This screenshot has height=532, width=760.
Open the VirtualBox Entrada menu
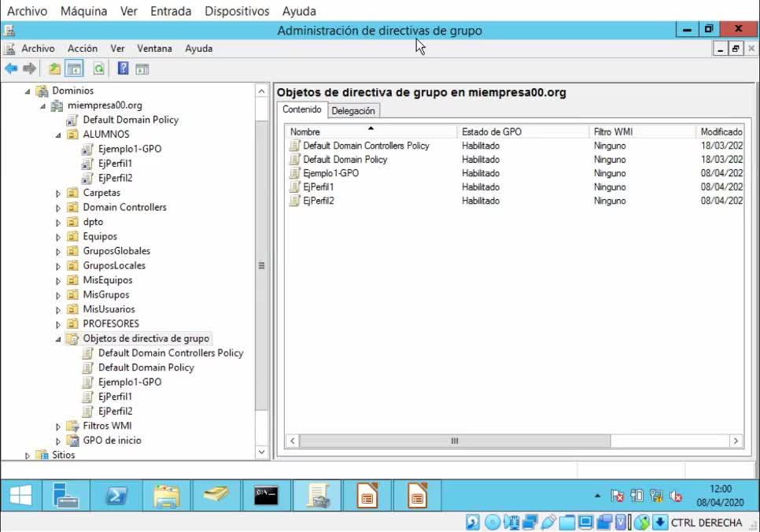pos(171,11)
